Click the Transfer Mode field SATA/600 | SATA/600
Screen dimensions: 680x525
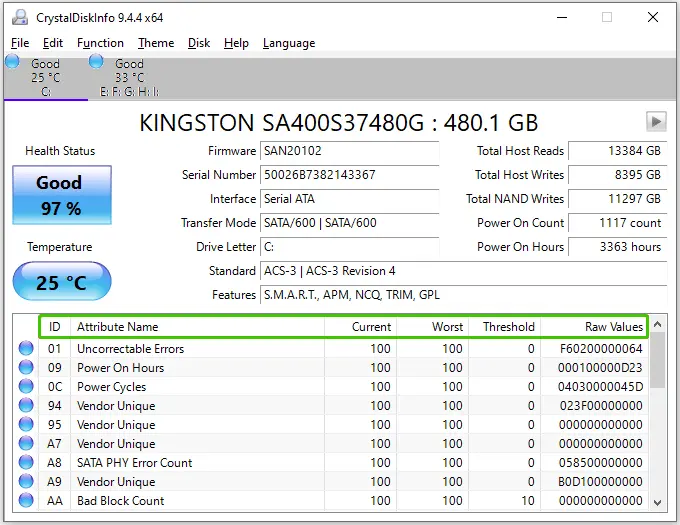click(x=350, y=223)
